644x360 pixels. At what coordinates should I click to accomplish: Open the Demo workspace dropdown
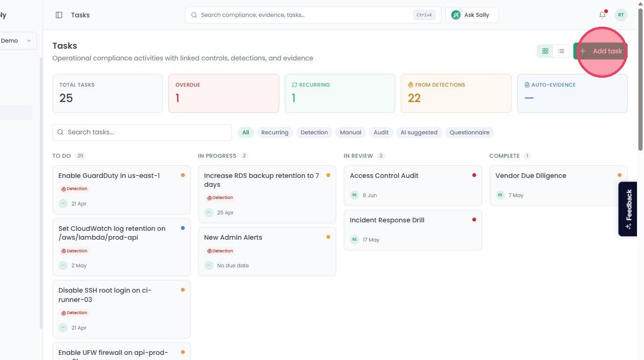click(18, 41)
